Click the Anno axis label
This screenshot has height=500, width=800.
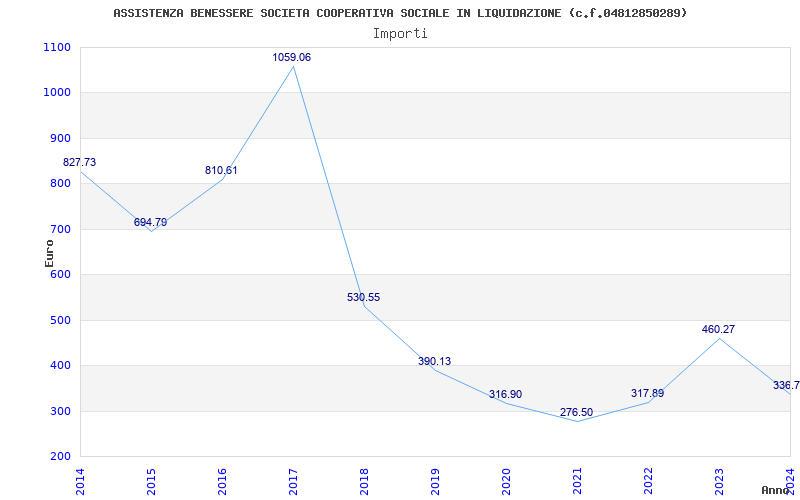(774, 490)
